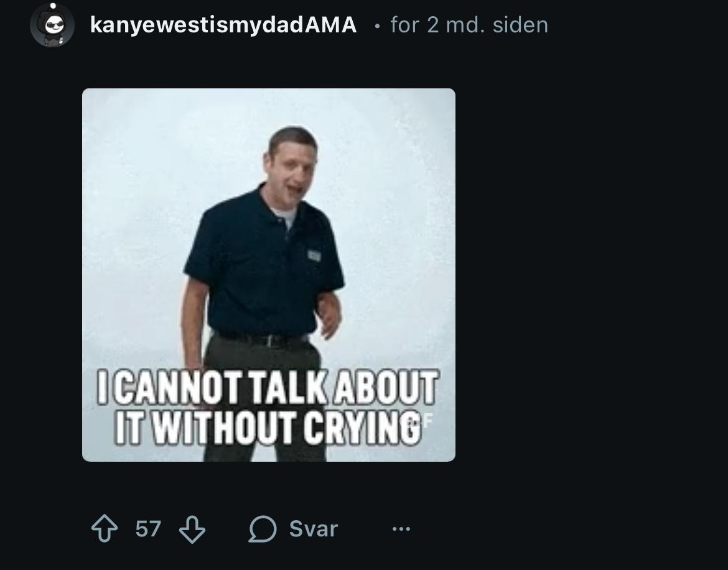
Task: Click the name tag on the man's shirt
Action: pyautogui.click(x=314, y=255)
